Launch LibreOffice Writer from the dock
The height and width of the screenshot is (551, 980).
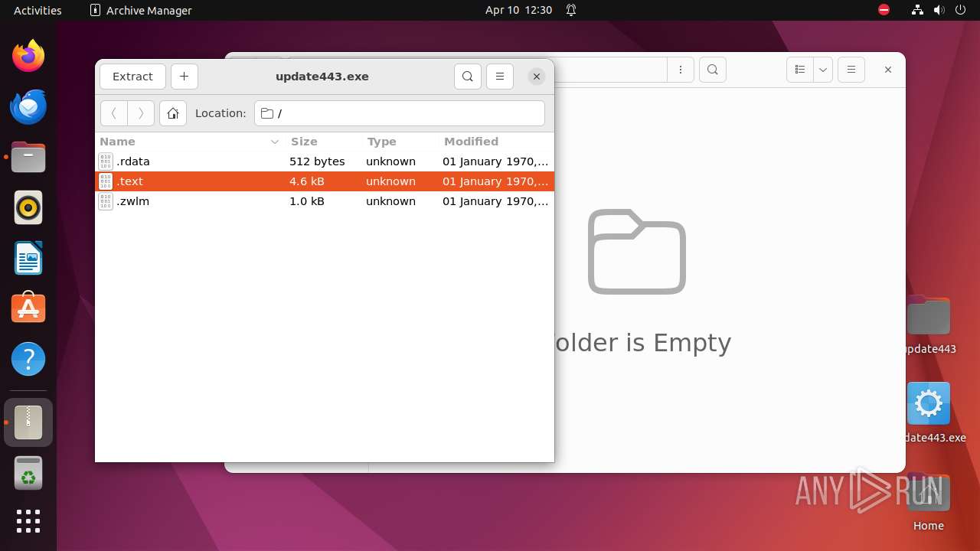28,258
